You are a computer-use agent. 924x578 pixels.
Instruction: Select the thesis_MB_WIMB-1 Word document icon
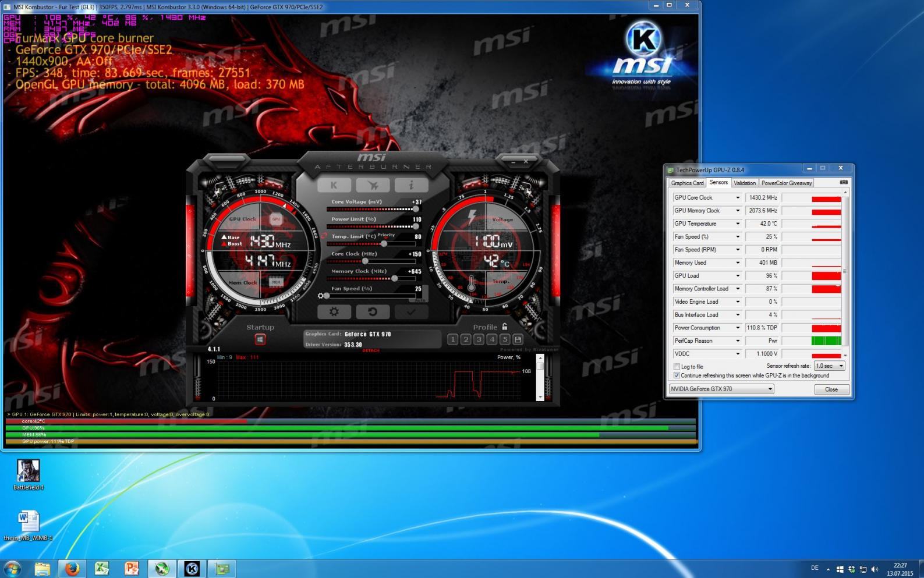(x=28, y=525)
